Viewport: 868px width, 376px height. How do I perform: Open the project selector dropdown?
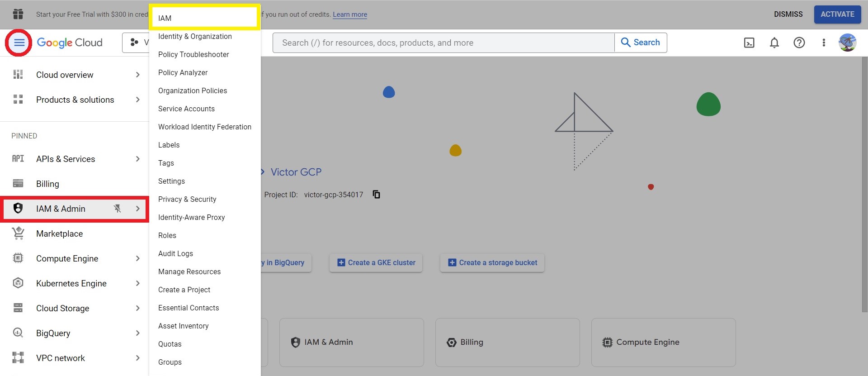136,43
